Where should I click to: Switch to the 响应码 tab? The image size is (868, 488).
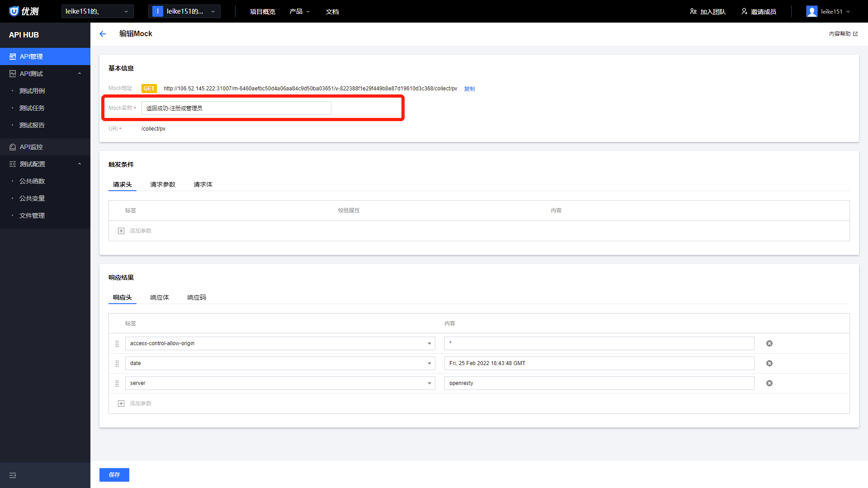(197, 297)
